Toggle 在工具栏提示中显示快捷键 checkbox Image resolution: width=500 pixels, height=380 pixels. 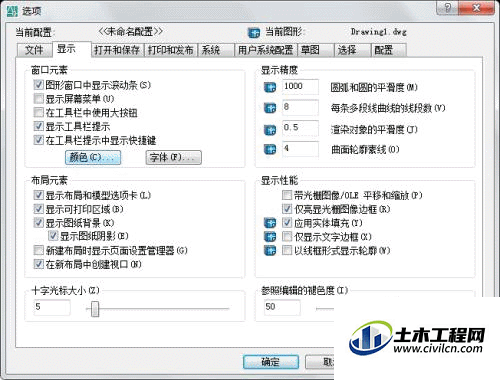(x=39, y=140)
